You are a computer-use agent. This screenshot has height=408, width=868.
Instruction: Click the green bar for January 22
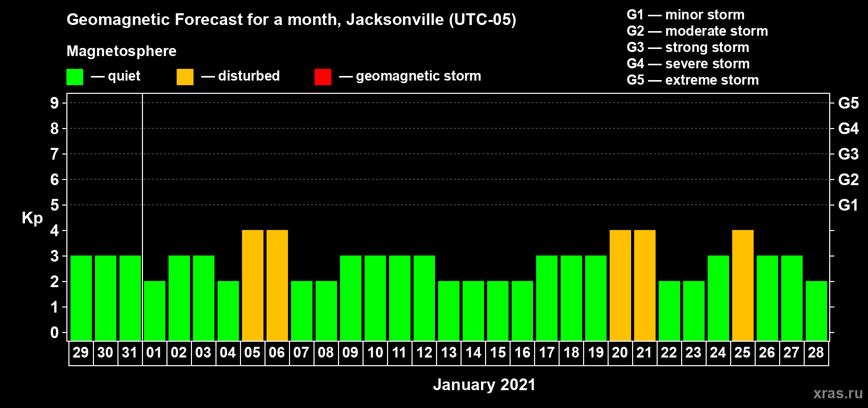point(669,311)
